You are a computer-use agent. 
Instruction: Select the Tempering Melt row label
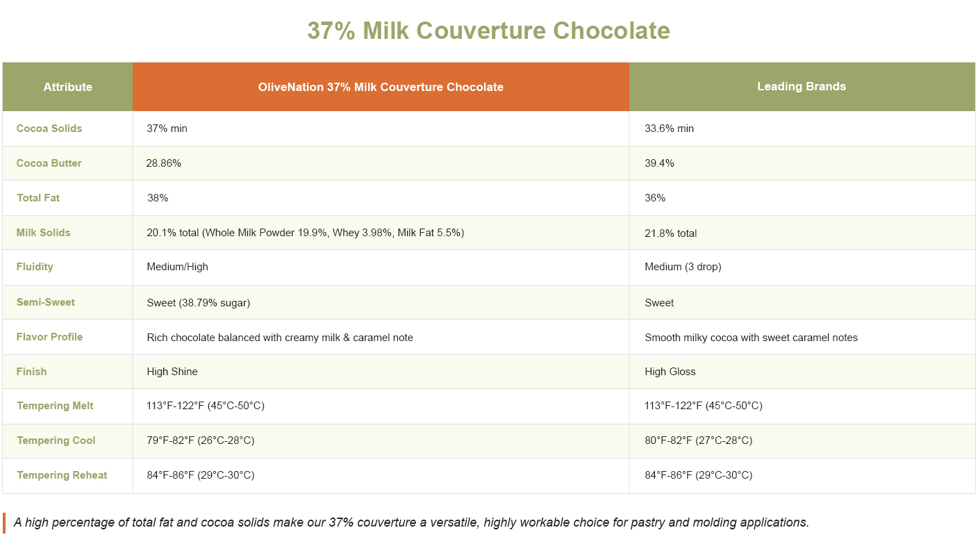click(55, 406)
